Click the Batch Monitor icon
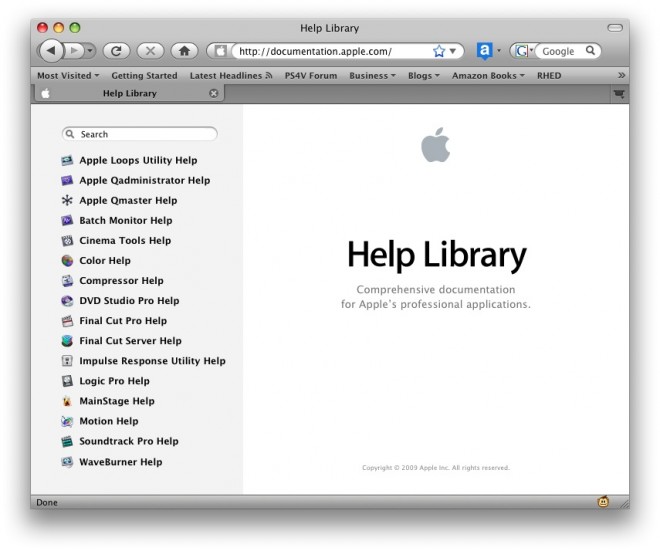The height and width of the screenshot is (551, 660). (x=67, y=221)
